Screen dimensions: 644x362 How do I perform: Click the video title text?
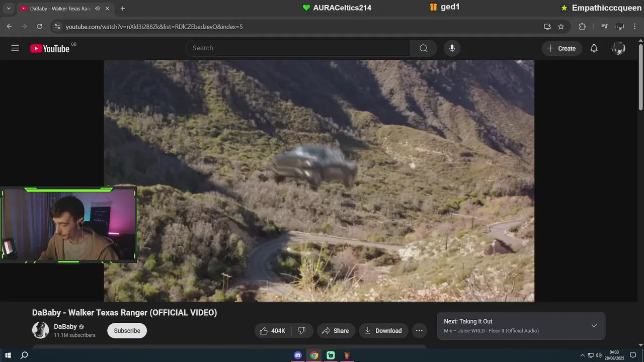tap(124, 313)
